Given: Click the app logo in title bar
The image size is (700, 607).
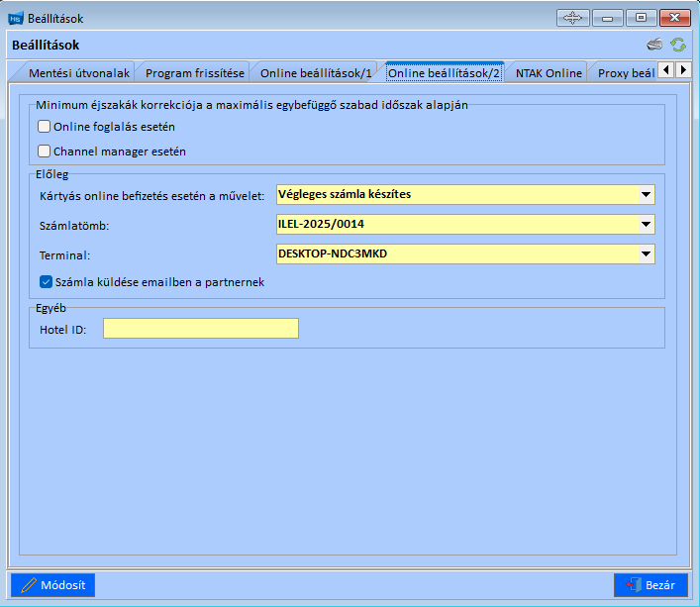Looking at the screenshot, I should (16, 18).
